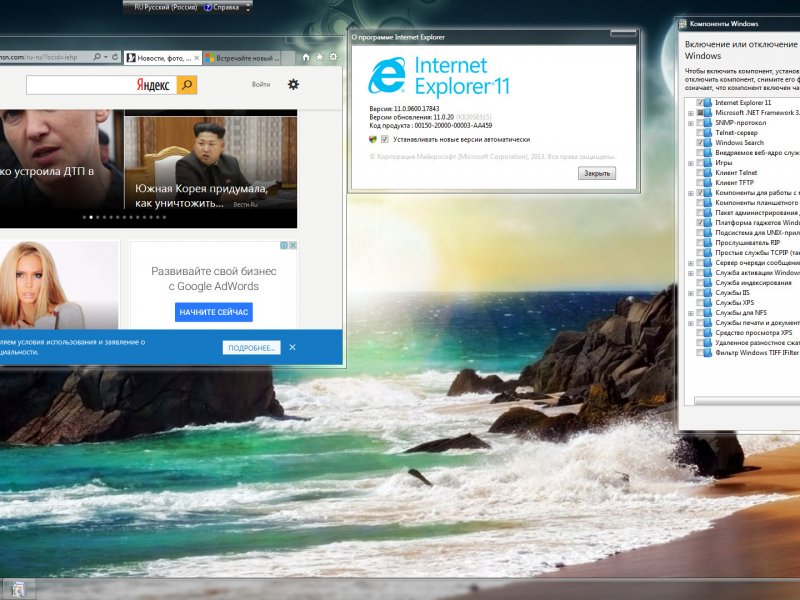
Task: Open the IE Tools gear menu
Action: 333,57
